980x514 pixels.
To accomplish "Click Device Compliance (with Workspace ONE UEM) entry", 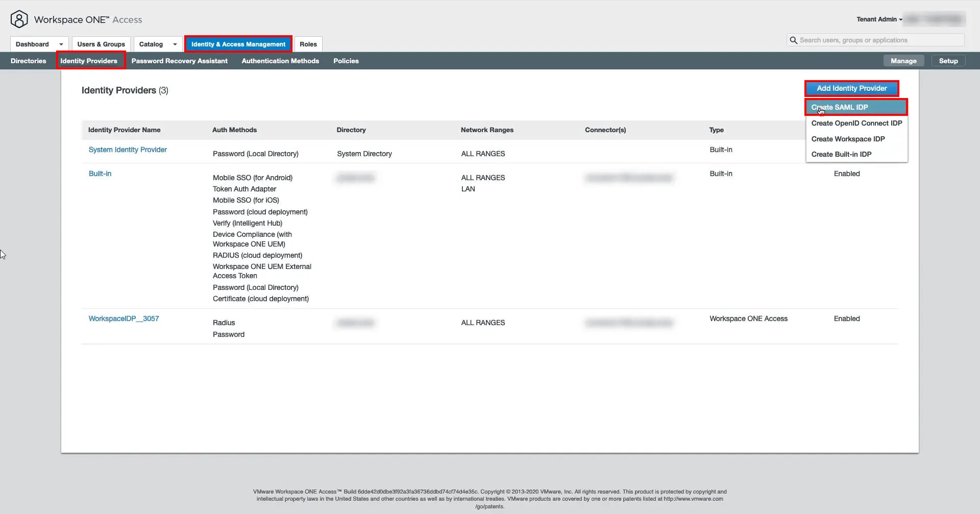I will pos(252,239).
